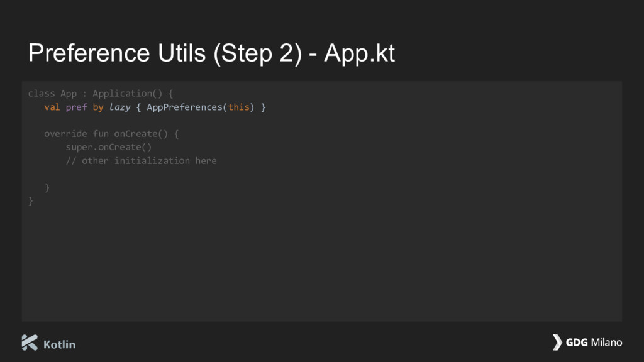Click the this keyword argument
Image resolution: width=644 pixels, height=362 pixels.
(x=238, y=107)
